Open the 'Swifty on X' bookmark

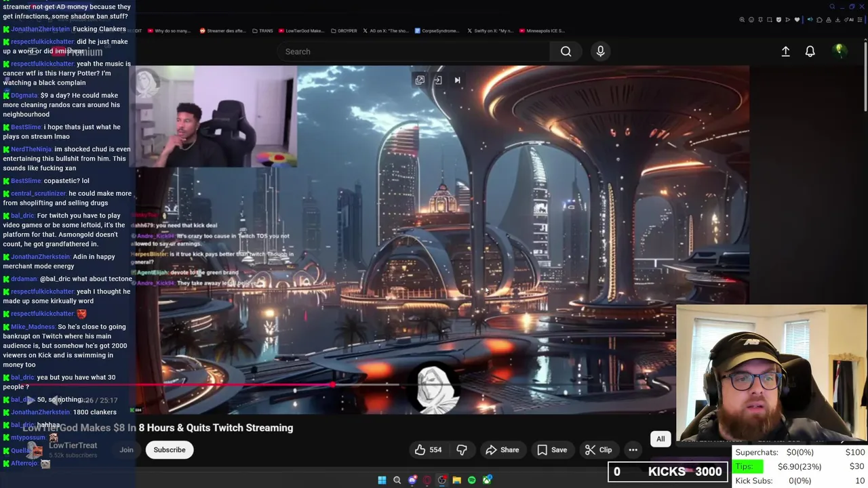490,30
